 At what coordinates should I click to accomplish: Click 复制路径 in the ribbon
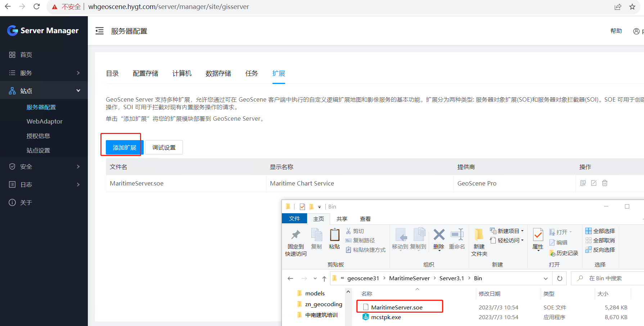coord(360,240)
